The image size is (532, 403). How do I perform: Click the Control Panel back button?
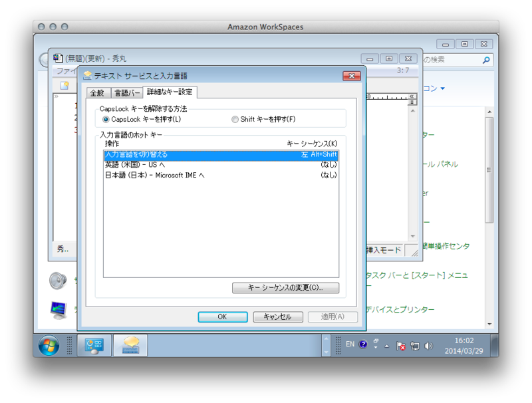(x=44, y=60)
